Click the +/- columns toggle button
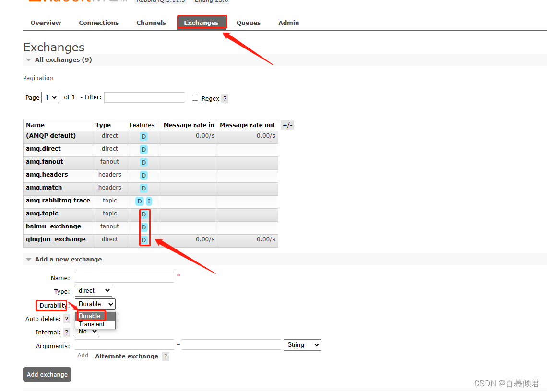The image size is (547, 392). tap(287, 125)
